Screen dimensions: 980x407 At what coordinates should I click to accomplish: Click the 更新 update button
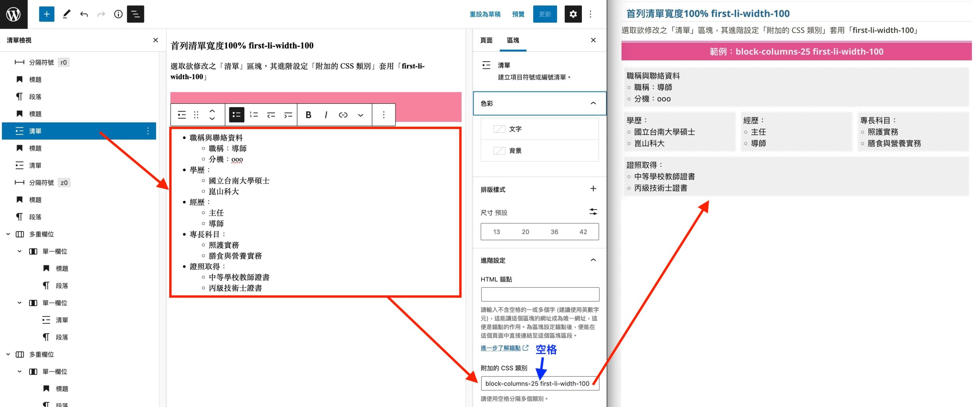545,14
